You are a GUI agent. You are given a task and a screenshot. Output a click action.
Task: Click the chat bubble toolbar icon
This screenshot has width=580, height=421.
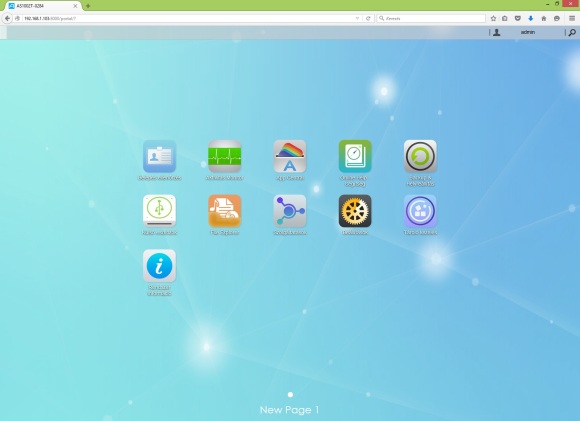pos(557,18)
